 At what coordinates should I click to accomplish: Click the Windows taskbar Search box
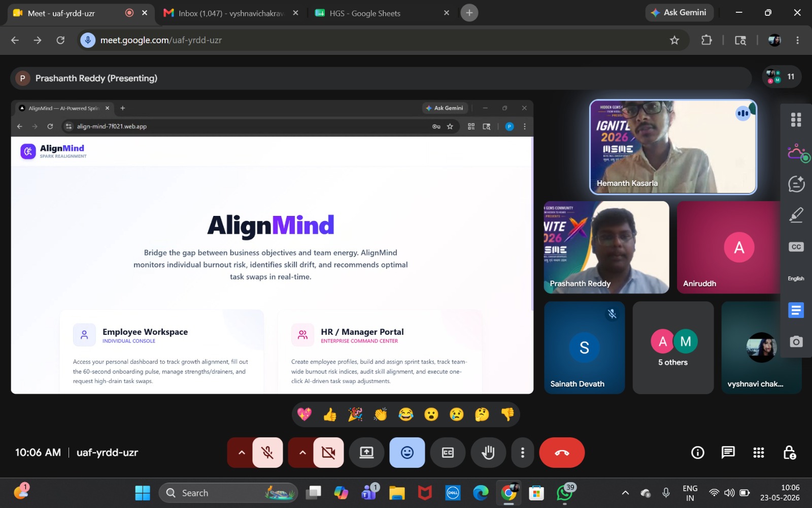coord(228,493)
